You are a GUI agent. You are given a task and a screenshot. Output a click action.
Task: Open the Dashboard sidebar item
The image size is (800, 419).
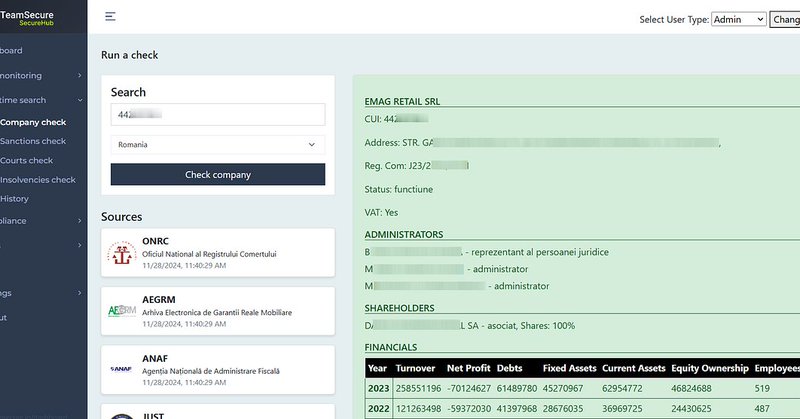[11, 51]
